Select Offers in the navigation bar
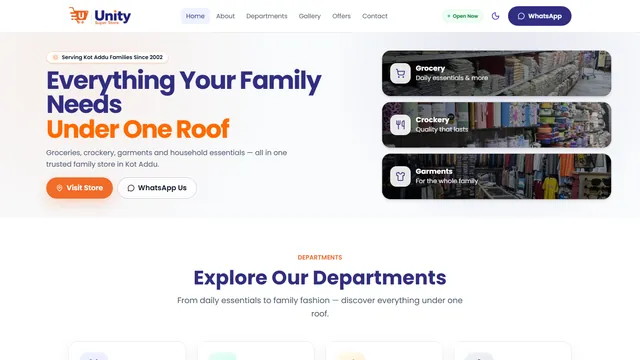This screenshot has height=360, width=640. coord(341,16)
